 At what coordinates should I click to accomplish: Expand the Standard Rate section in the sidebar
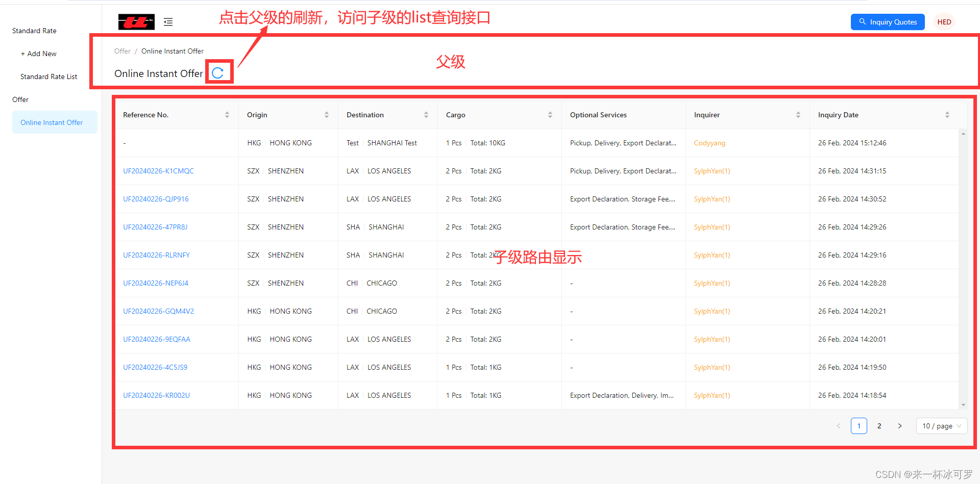[x=34, y=31]
